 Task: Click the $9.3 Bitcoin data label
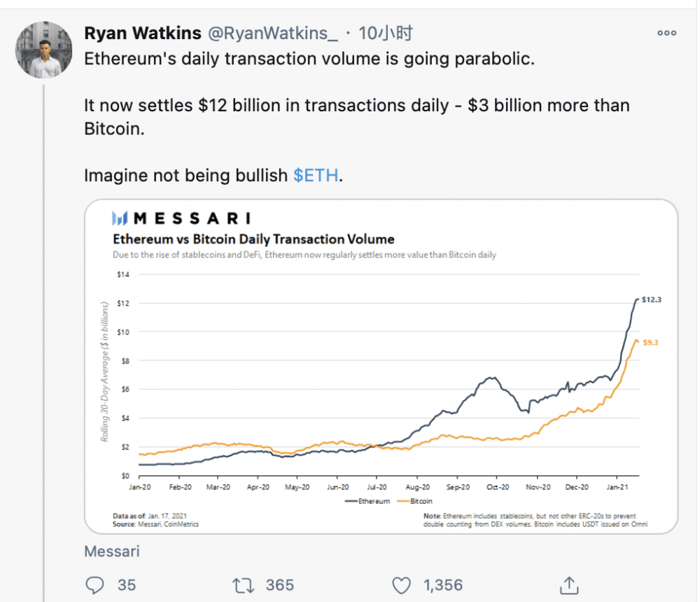652,342
